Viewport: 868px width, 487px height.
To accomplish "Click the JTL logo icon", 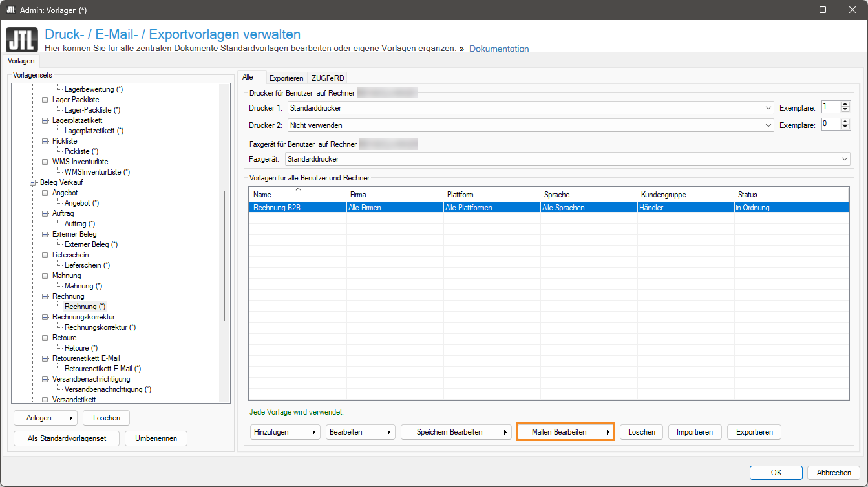I will pyautogui.click(x=22, y=40).
